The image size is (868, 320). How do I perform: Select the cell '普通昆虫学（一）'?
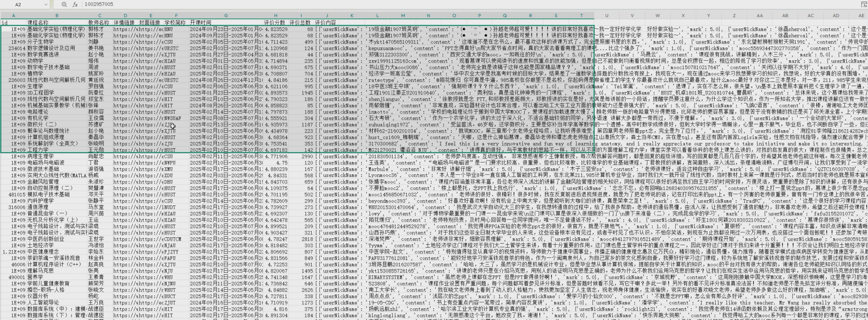[57, 214]
